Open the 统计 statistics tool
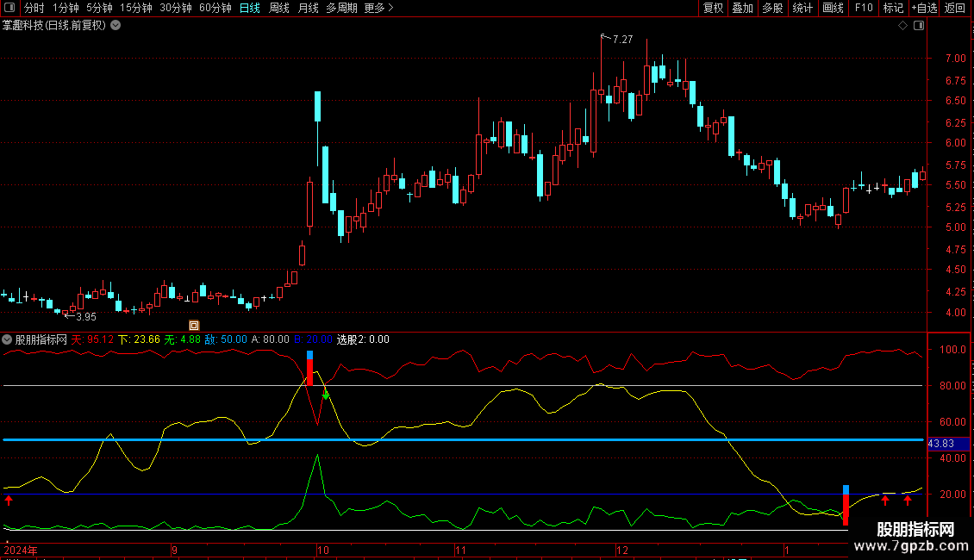The height and width of the screenshot is (560, 974). (802, 8)
